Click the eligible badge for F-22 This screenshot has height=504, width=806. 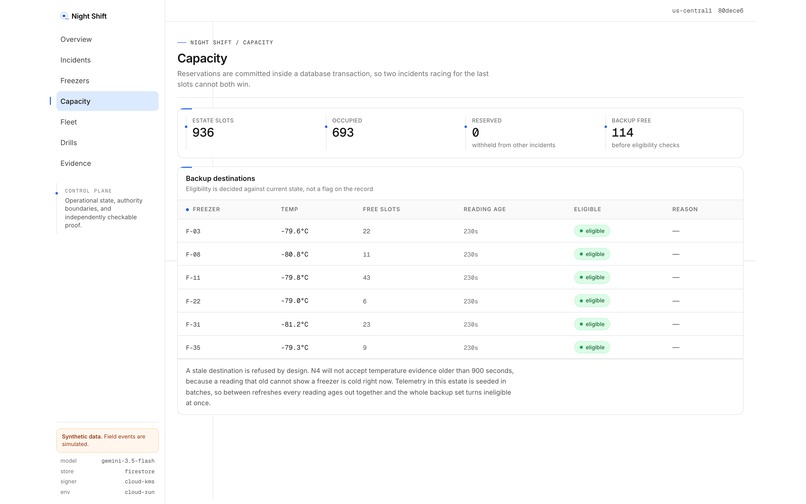(592, 300)
